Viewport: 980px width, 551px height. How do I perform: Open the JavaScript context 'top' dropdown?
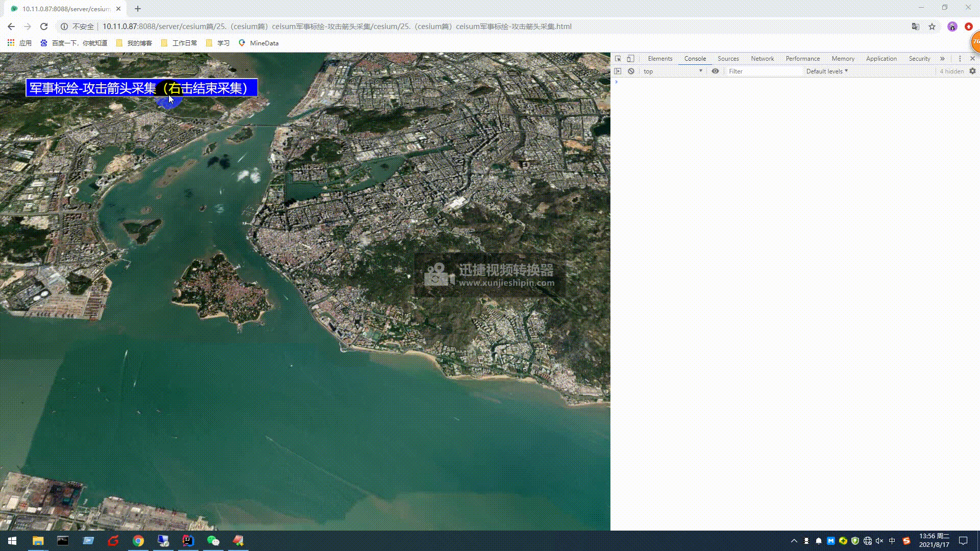click(x=672, y=71)
